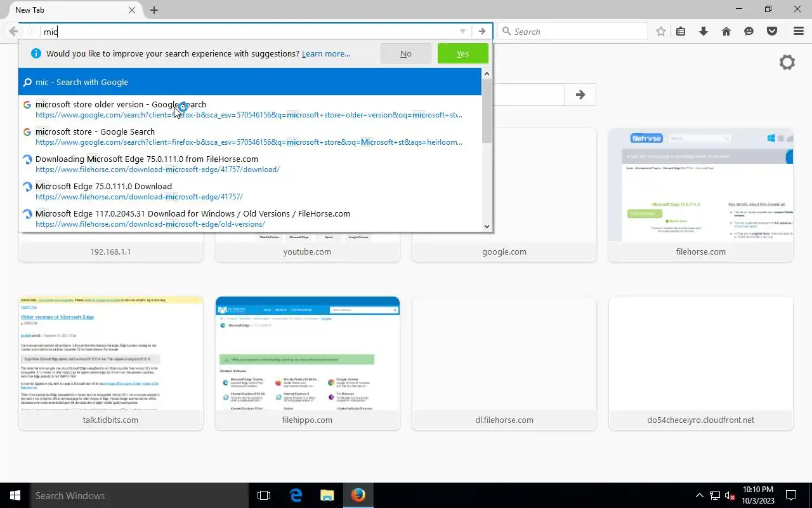Click the network tray icon

pyautogui.click(x=715, y=495)
